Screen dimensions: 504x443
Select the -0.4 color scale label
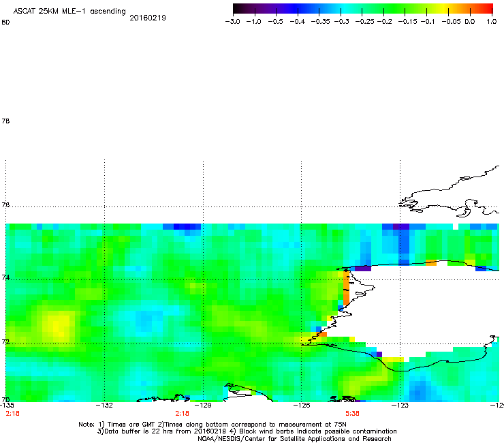pyautogui.click(x=298, y=22)
